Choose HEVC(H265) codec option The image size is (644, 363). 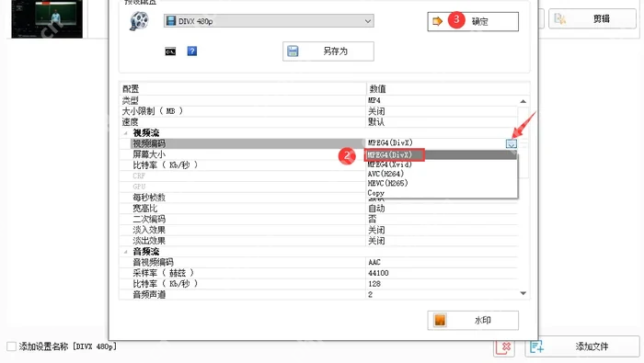click(x=441, y=183)
